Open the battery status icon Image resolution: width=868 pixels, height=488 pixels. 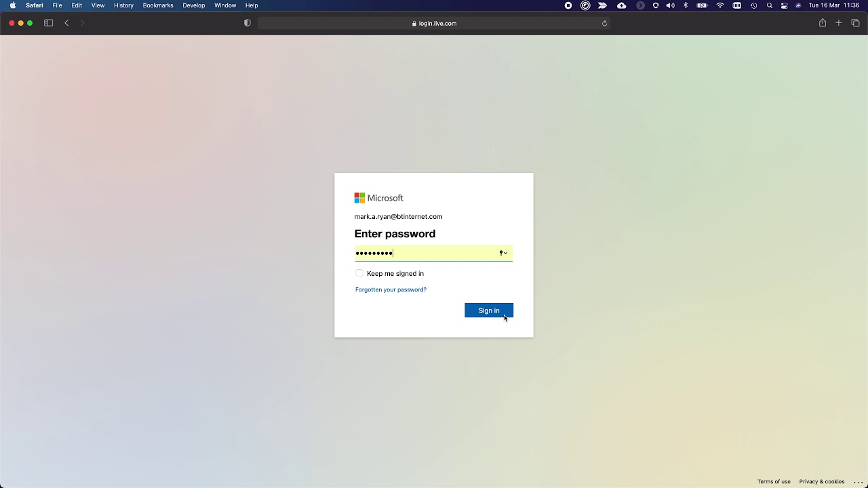tap(703, 5)
